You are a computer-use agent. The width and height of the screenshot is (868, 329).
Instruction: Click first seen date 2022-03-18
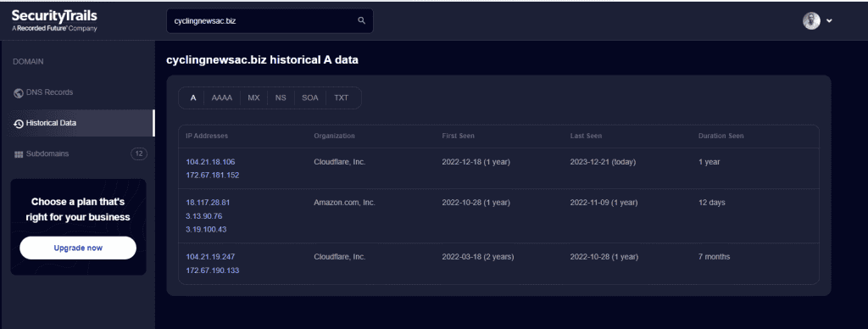click(x=478, y=256)
